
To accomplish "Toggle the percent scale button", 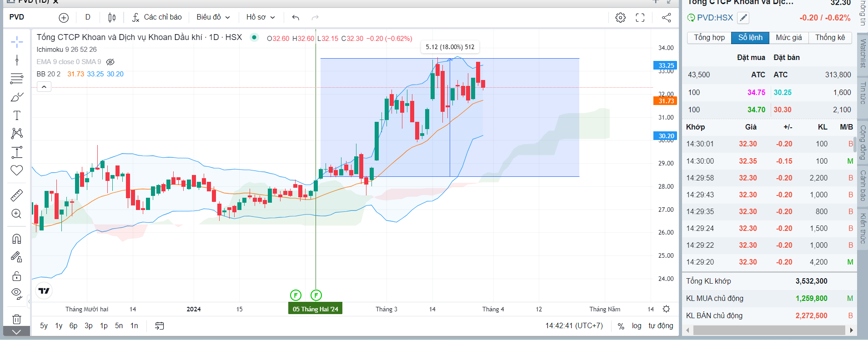I will coord(621,326).
